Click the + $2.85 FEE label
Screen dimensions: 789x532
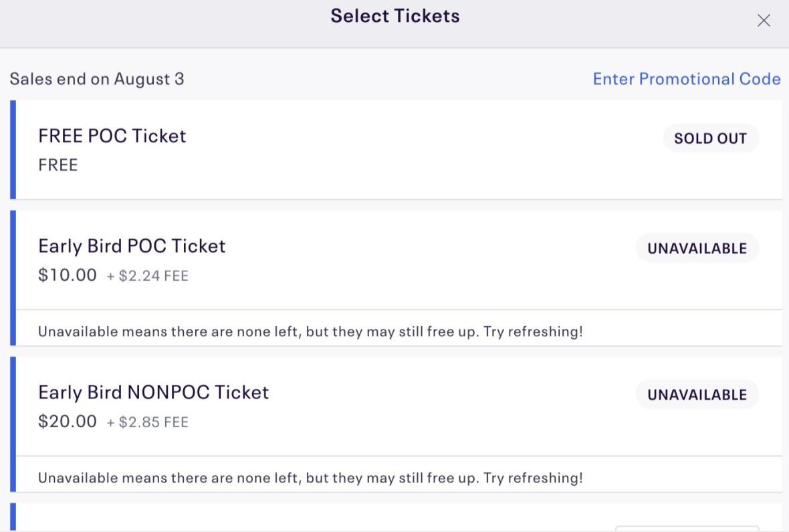(148, 422)
